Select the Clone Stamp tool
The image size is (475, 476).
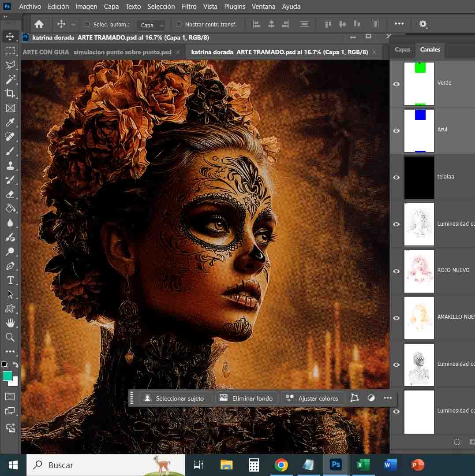click(x=10, y=166)
